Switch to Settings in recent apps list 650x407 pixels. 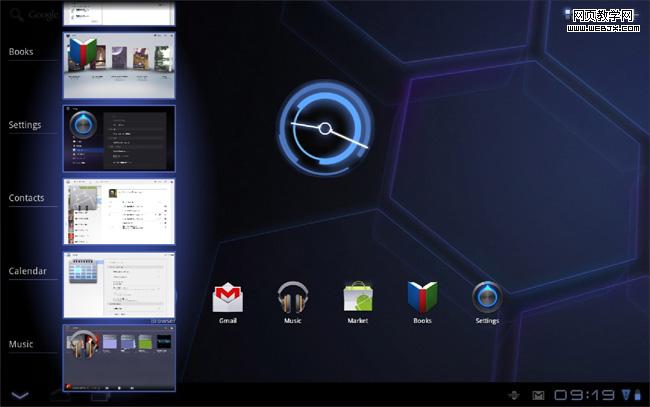click(25, 125)
